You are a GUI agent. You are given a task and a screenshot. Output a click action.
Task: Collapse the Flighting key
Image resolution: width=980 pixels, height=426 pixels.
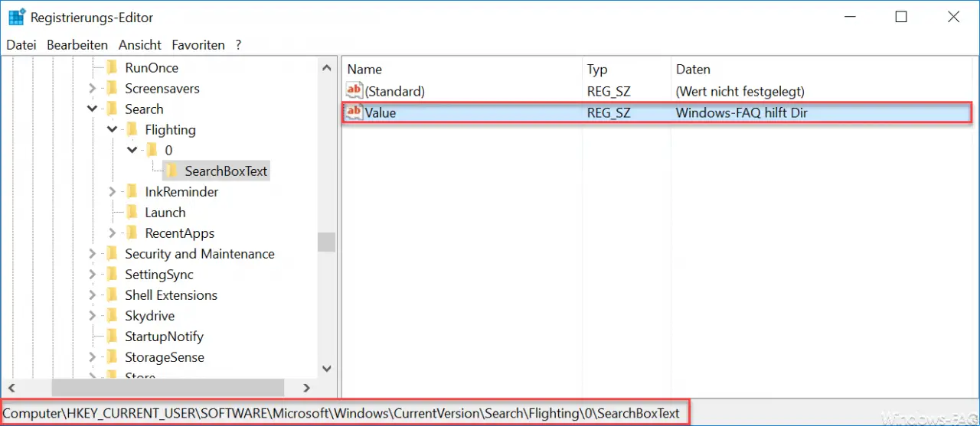pos(113,130)
